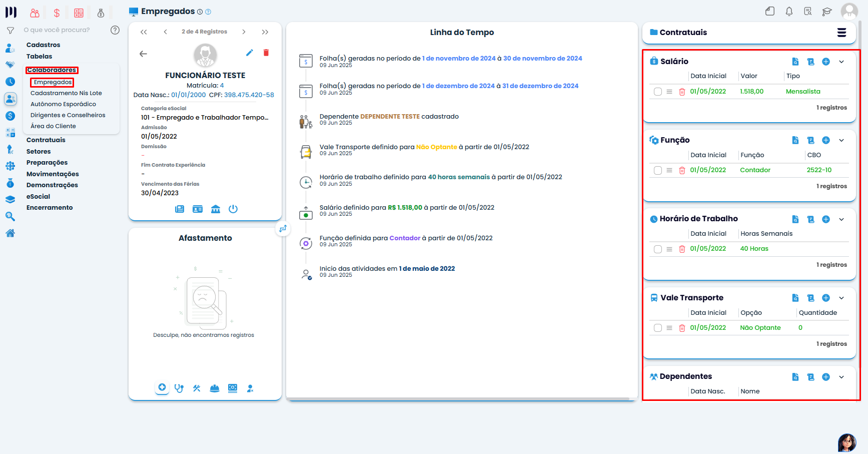Open eSocial menu
The height and width of the screenshot is (454, 868).
(38, 197)
